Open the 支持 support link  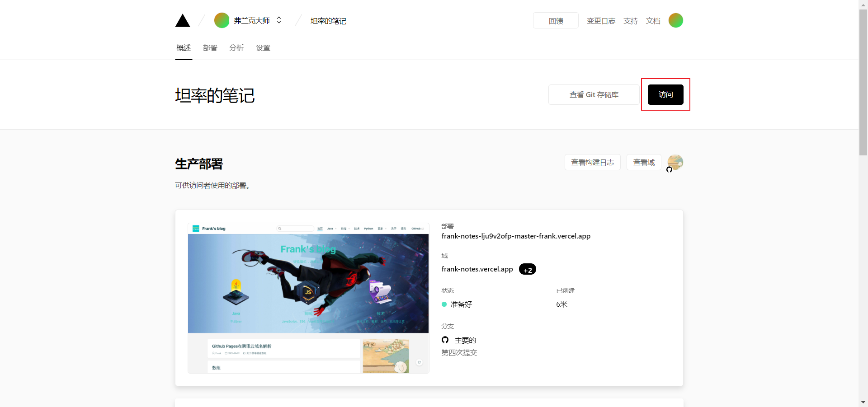(x=630, y=21)
